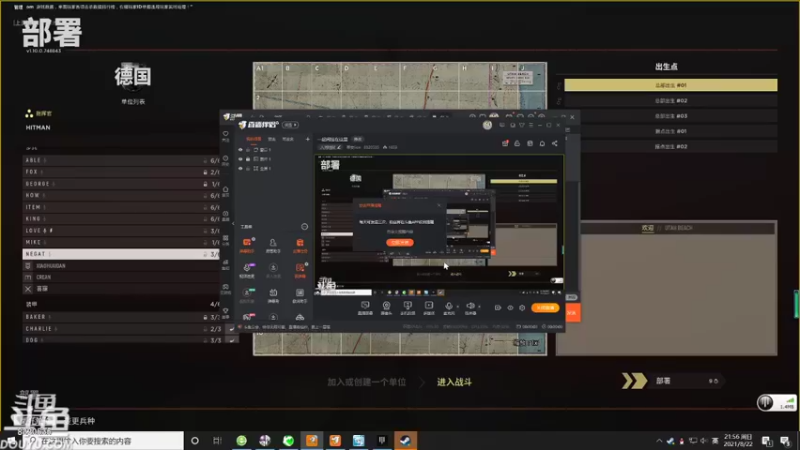Select the spawn point #03 row
Screen dimensions: 800x450
670,116
